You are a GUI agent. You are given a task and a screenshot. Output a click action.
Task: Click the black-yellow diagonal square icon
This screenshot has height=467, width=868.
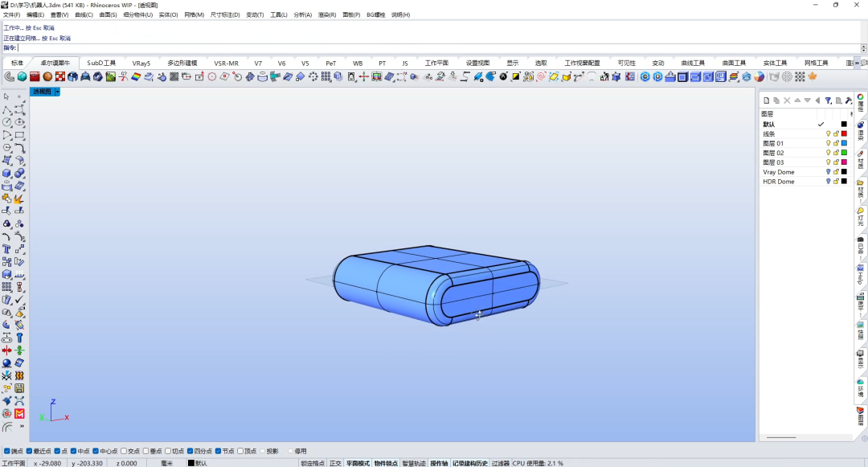click(515, 77)
